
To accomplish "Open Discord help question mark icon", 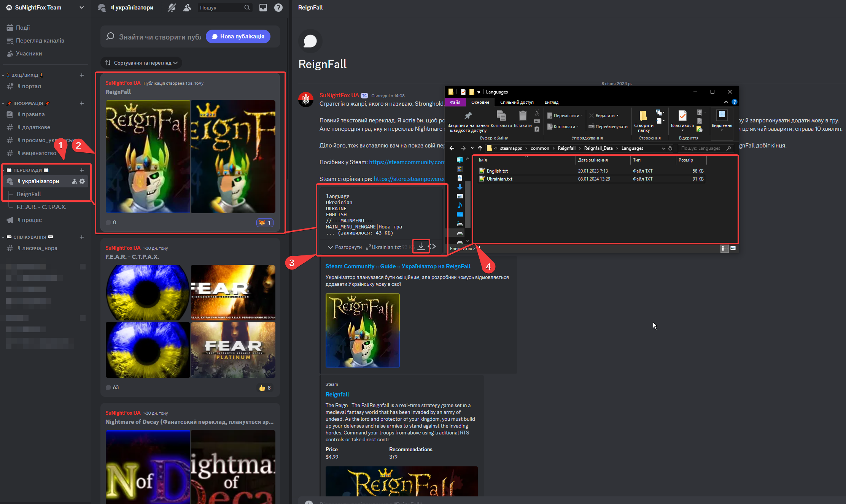I will [x=278, y=8].
